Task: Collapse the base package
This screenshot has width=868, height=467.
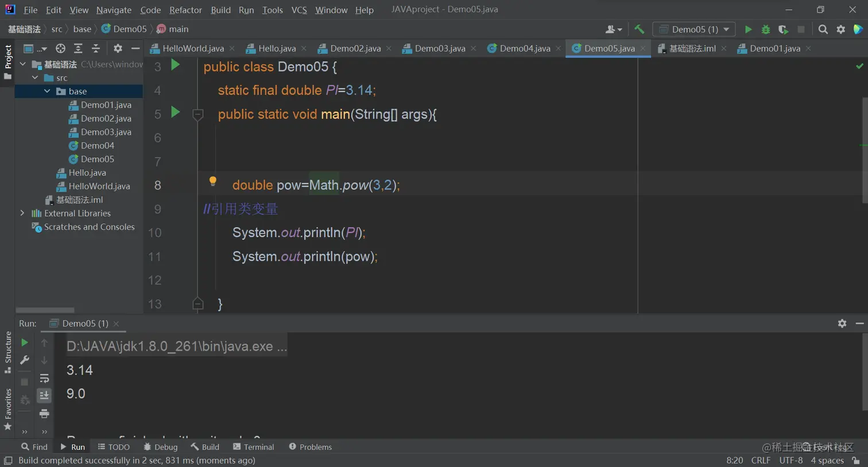Action: [47, 91]
